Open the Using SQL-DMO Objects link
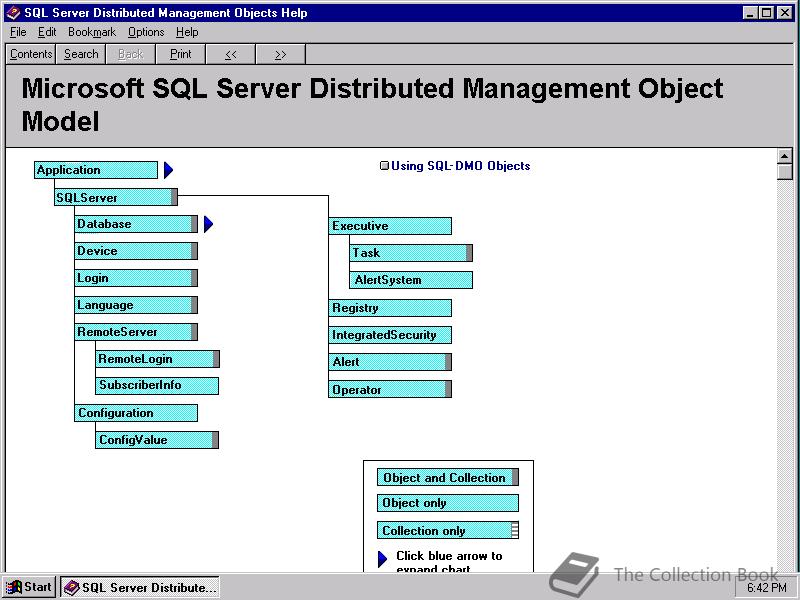Viewport: 800px width, 600px height. pyautogui.click(x=460, y=166)
